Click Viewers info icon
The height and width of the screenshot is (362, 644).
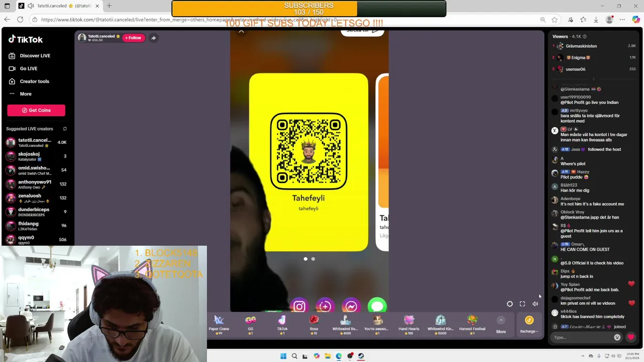[584, 37]
